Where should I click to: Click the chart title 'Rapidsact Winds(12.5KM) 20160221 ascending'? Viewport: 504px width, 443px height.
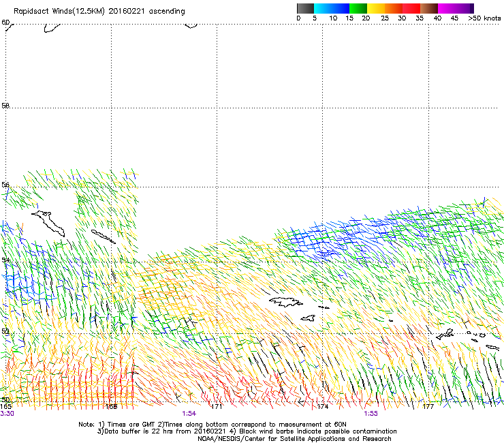99,12
